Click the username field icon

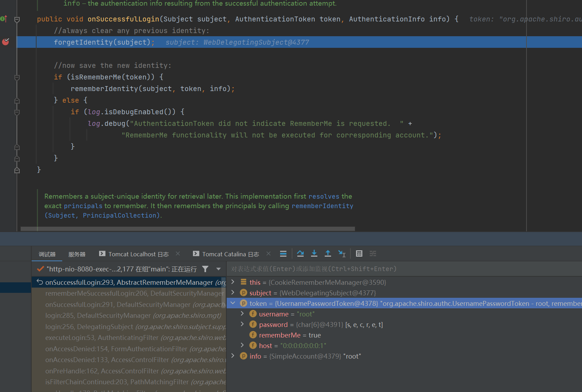point(253,314)
